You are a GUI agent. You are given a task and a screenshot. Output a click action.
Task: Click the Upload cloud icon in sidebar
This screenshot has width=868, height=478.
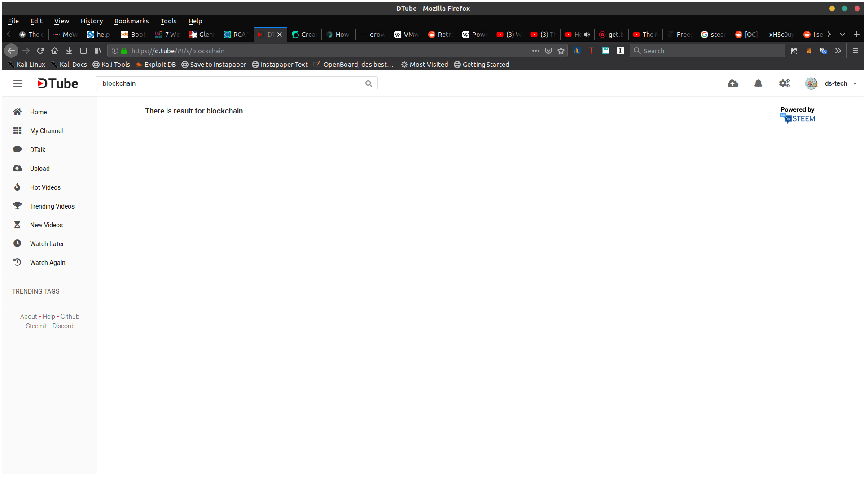(x=18, y=168)
